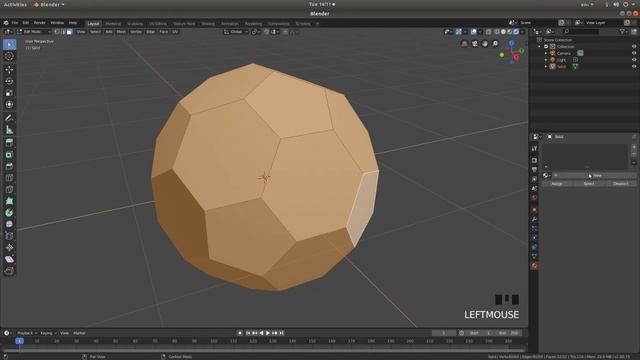
Task: Click the Select material button
Action: pyautogui.click(x=589, y=184)
